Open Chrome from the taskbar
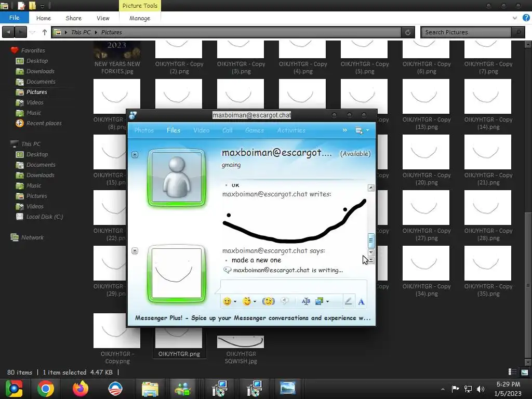The width and height of the screenshot is (532, 399). [46, 389]
